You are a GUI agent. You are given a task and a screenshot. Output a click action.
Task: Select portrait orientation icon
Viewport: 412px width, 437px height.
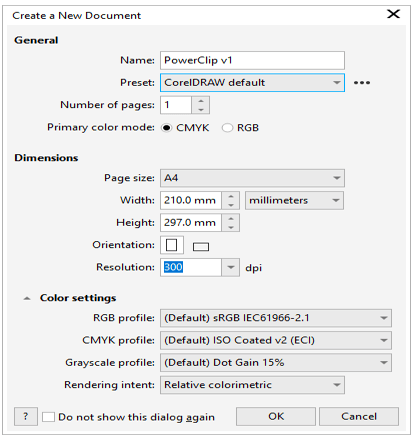point(172,245)
